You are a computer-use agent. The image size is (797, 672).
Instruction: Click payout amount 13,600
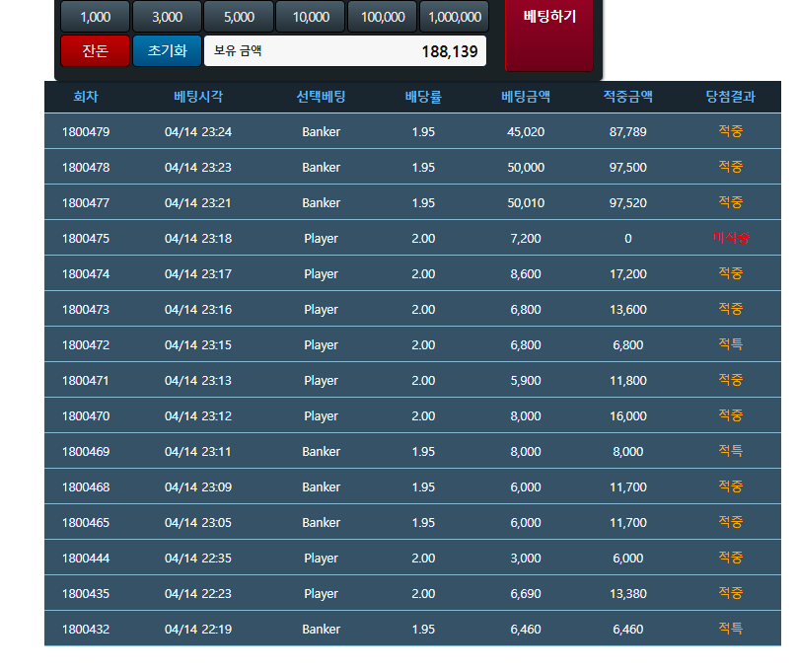pos(628,310)
